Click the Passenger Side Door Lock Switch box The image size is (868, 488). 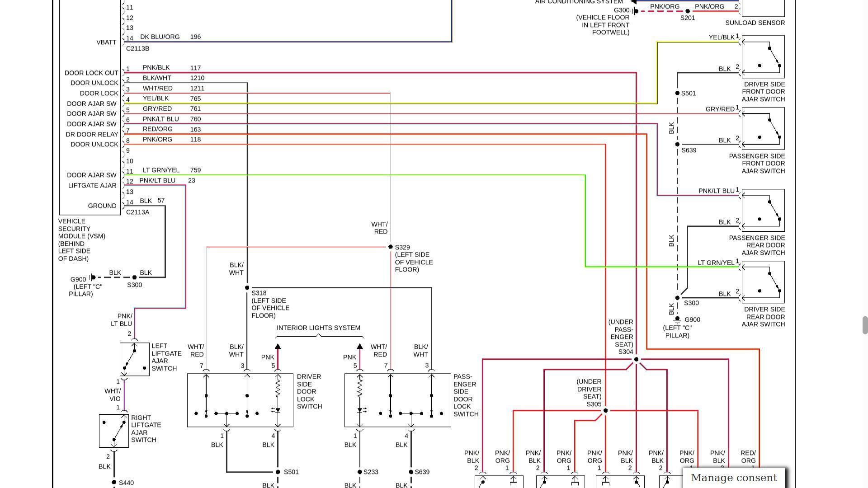point(397,400)
